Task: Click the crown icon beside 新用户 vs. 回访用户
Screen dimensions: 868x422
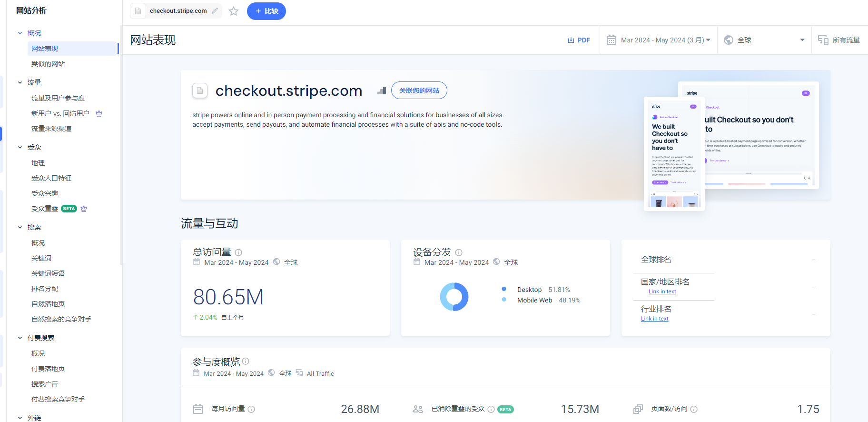Action: [99, 113]
